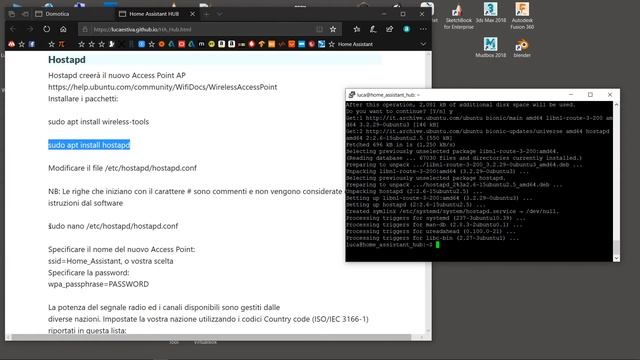Maximize the Edge browser window

coord(403,14)
